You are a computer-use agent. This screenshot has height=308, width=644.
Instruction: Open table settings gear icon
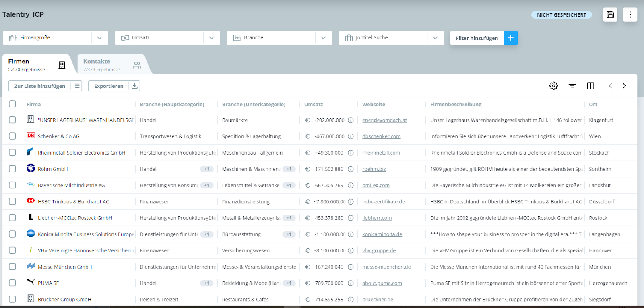553,86
